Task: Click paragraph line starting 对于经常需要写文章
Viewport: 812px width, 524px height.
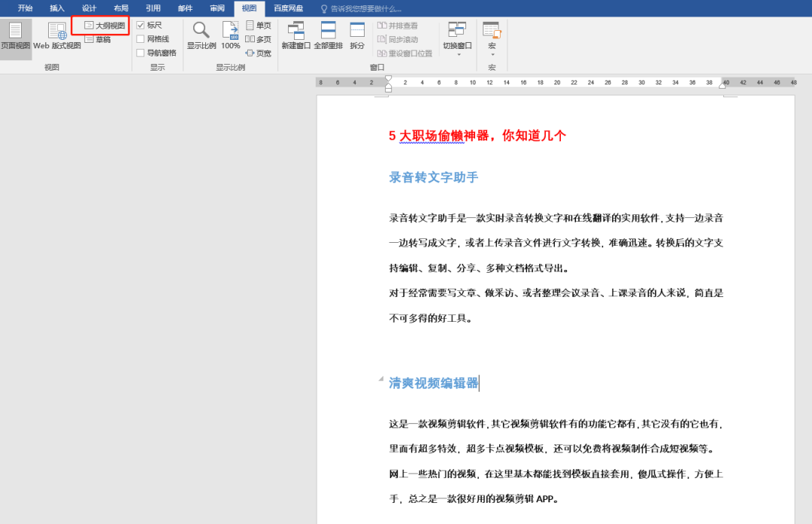Action: [556, 293]
